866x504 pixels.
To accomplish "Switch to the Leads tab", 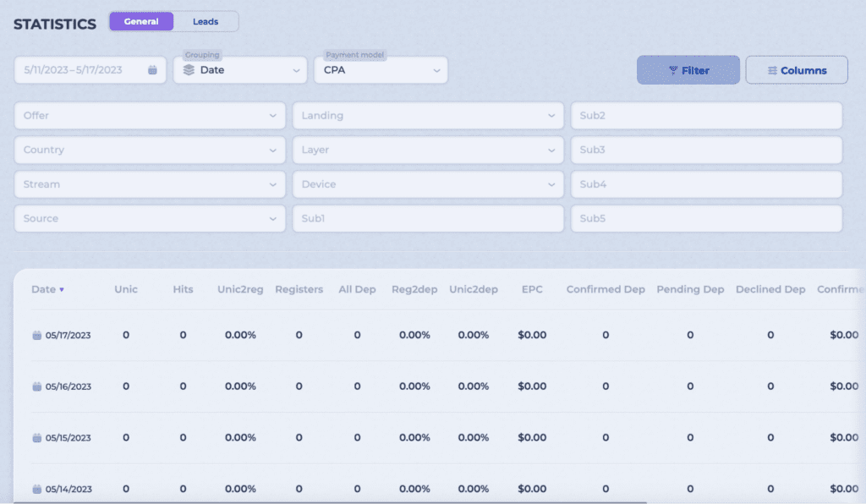I will click(x=207, y=21).
